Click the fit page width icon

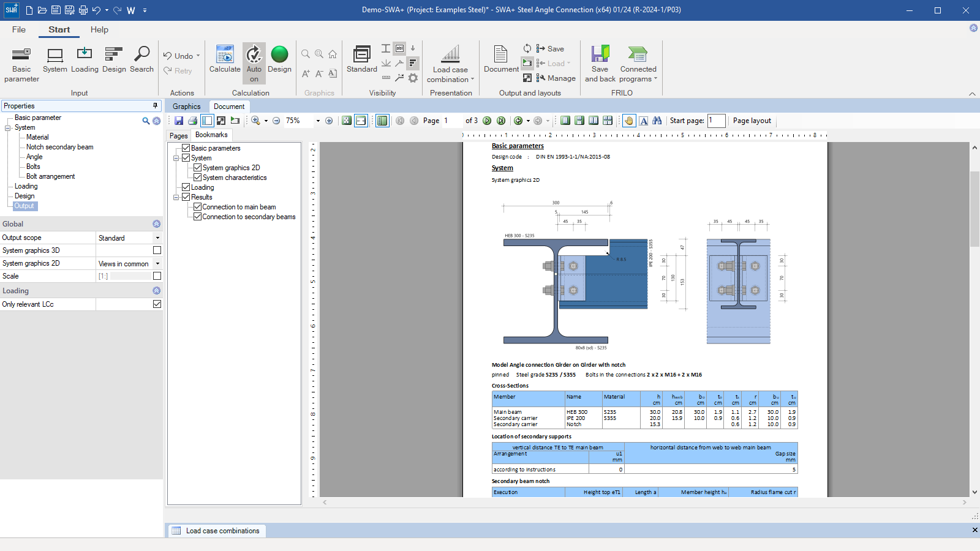coord(361,121)
